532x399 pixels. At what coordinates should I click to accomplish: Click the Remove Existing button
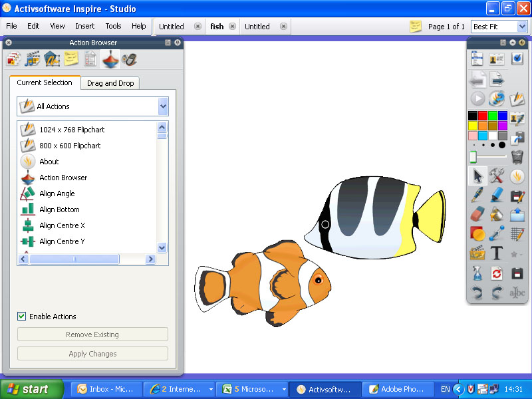(92, 334)
